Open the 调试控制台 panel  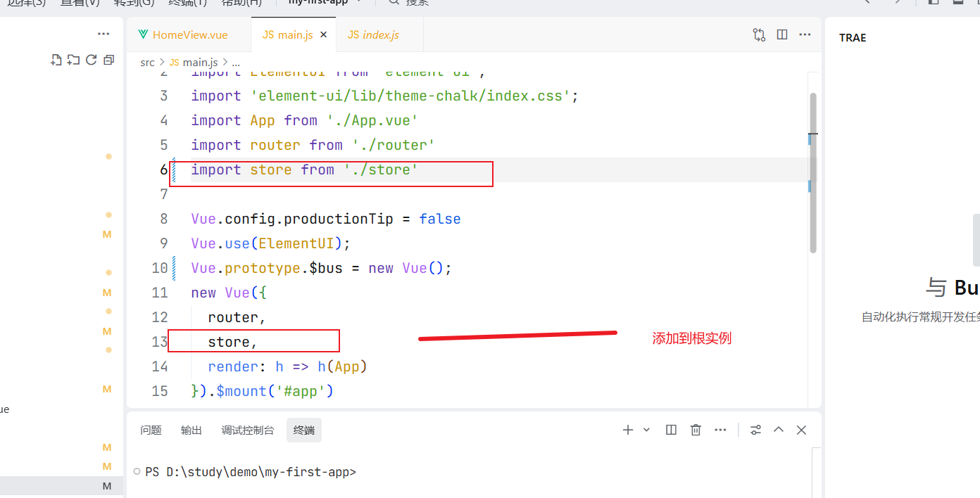point(248,429)
